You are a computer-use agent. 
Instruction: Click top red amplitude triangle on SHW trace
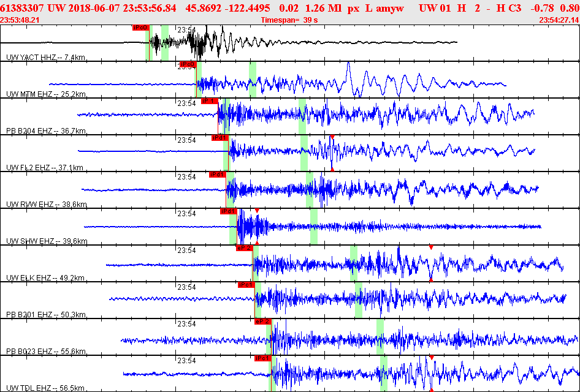tap(257, 211)
